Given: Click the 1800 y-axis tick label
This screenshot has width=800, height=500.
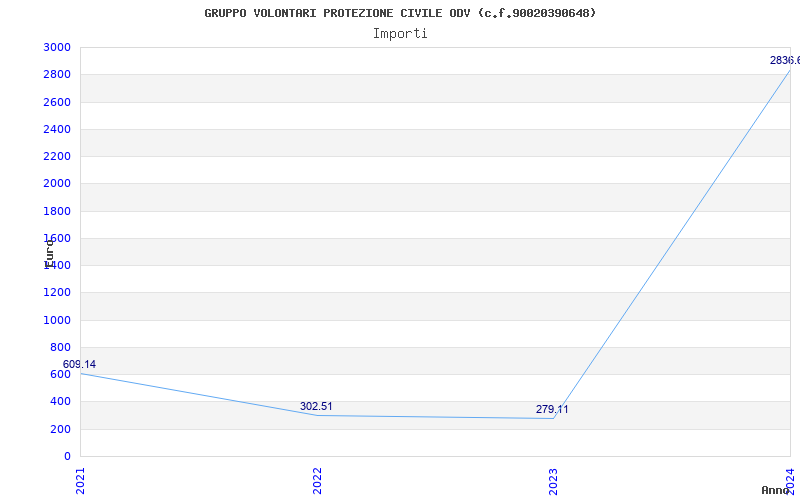Looking at the screenshot, I should point(57,211).
